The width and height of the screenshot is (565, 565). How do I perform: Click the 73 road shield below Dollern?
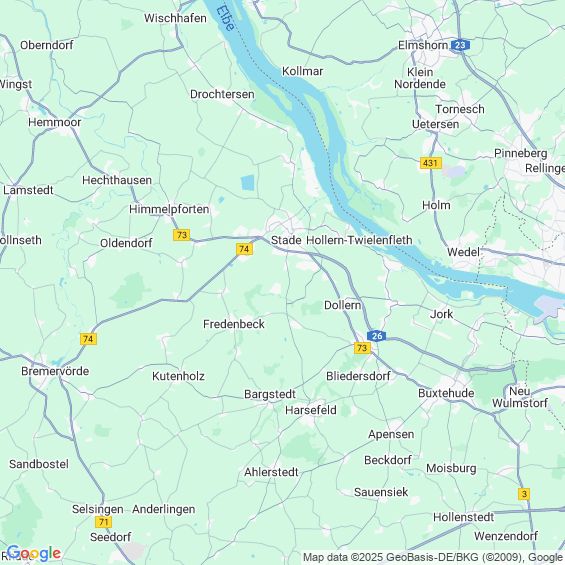pos(362,348)
